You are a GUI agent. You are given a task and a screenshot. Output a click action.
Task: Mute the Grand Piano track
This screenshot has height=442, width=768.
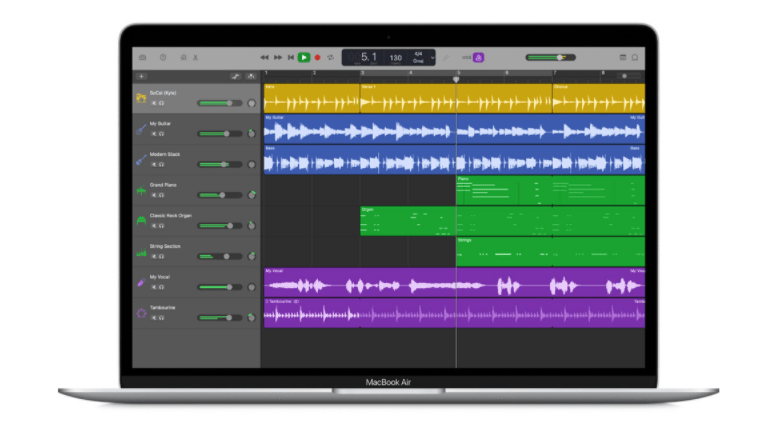click(154, 195)
